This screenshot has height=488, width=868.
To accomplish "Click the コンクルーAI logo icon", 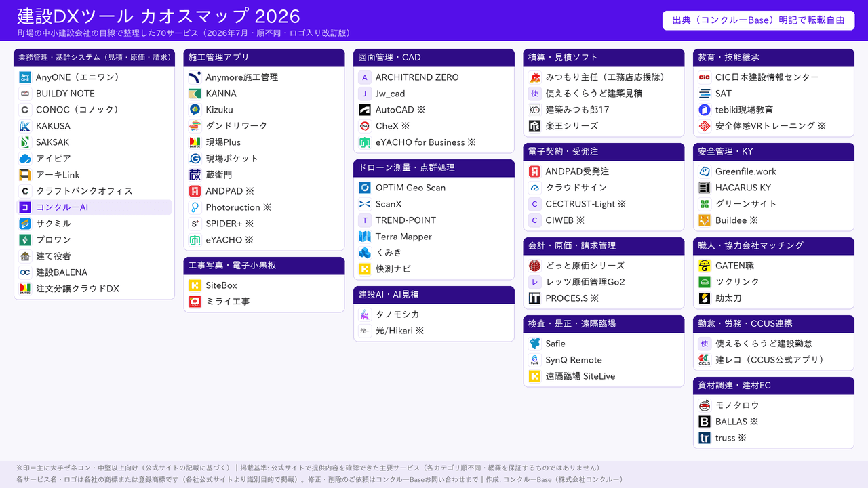I will pyautogui.click(x=25, y=207).
